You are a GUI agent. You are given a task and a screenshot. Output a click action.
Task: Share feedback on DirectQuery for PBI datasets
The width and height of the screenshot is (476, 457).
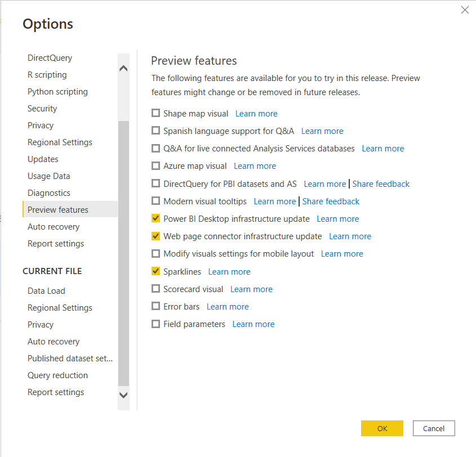(x=381, y=184)
